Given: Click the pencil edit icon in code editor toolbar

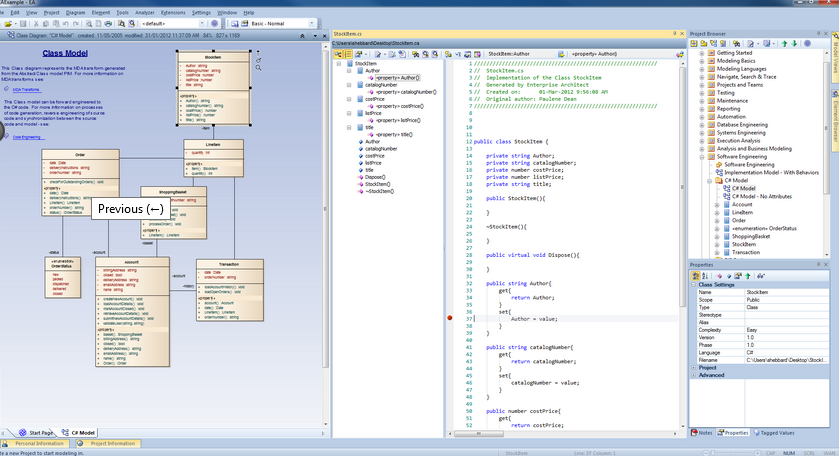Looking at the screenshot, I should tap(378, 54).
